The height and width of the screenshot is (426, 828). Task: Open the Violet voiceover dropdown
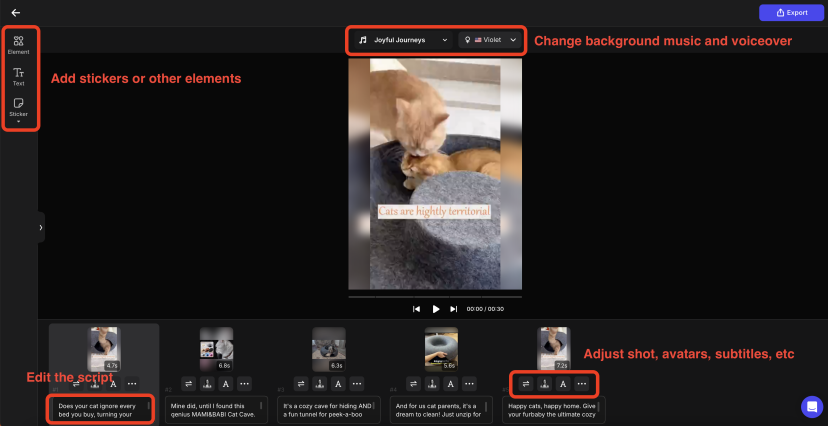[x=490, y=40]
